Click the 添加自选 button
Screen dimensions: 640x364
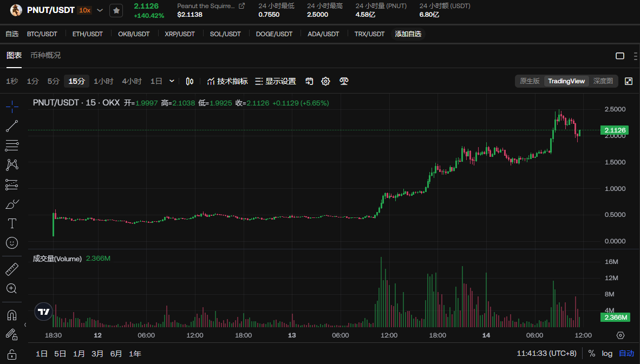(x=408, y=34)
